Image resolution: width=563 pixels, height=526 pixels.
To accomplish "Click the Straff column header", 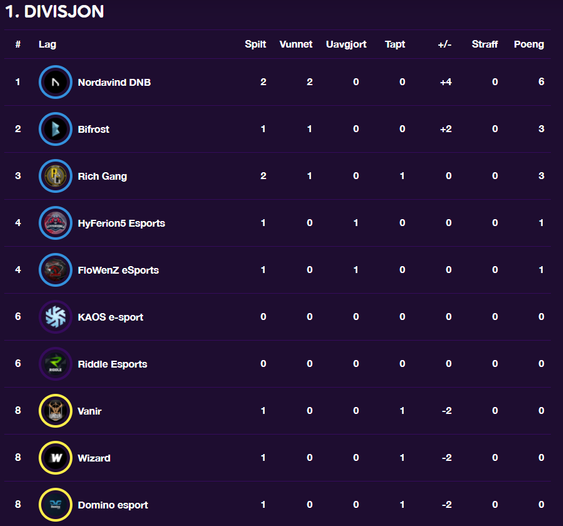I will tap(485, 44).
